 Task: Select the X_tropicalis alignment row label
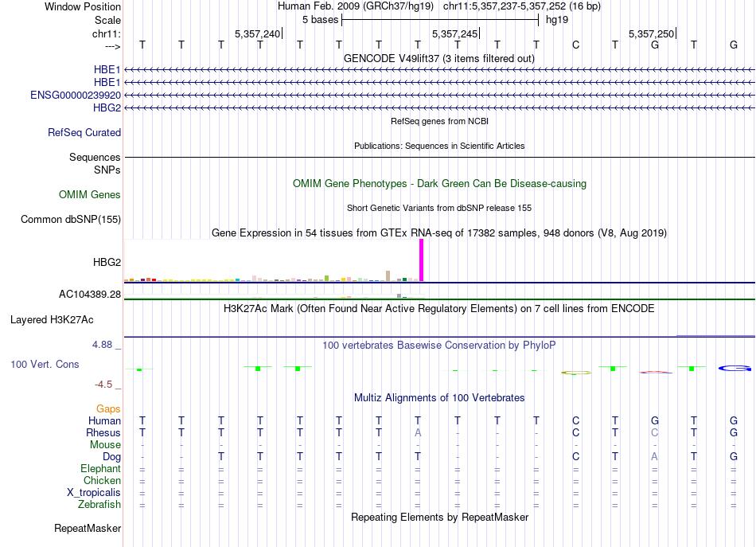pyautogui.click(x=94, y=493)
